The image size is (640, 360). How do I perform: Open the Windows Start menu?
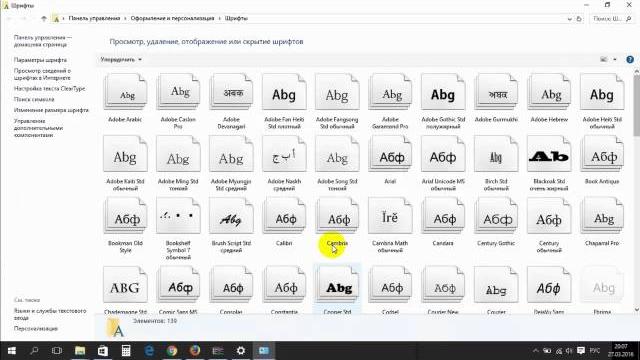click(11, 351)
